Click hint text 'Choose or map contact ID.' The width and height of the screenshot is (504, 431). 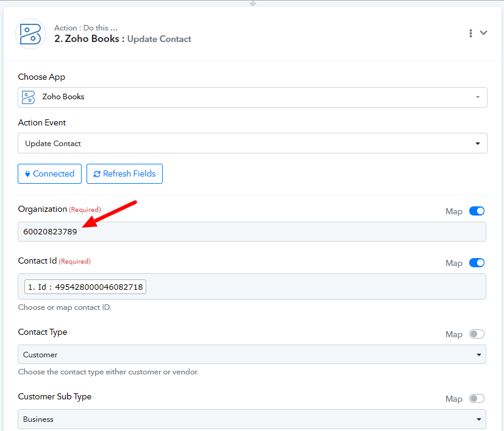65,307
